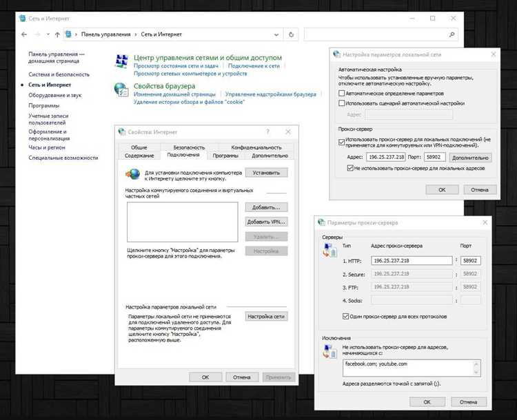Switch to the Конфиденциальность tab
Viewport: 517px width, 420px height.
click(256, 147)
